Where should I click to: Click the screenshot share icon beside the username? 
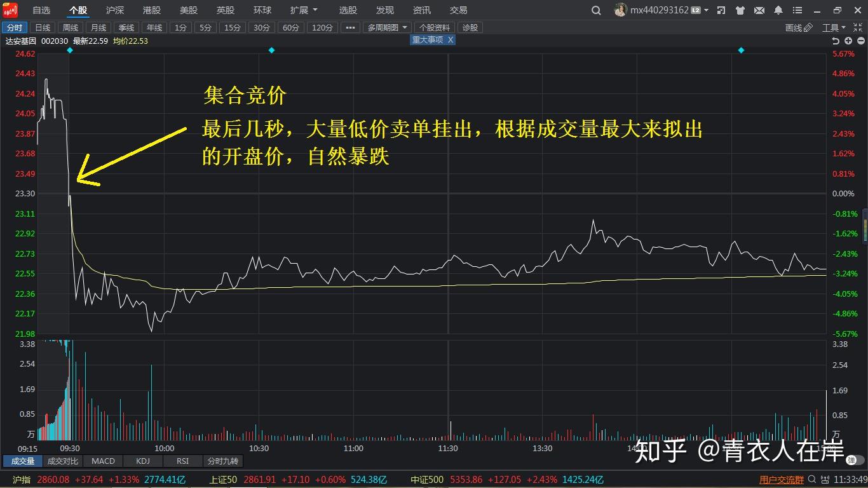[721, 10]
